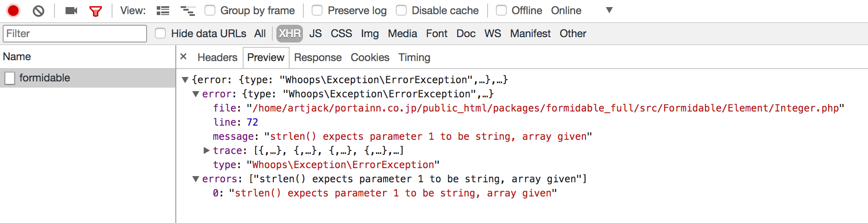The width and height of the screenshot is (868, 223).
Task: Toggle the red filter funnel icon
Action: click(96, 11)
